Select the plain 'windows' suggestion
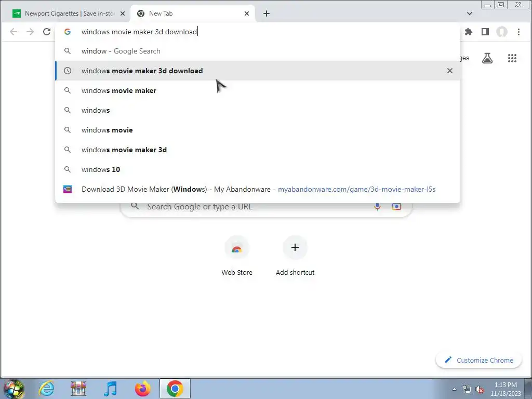 pos(258,110)
